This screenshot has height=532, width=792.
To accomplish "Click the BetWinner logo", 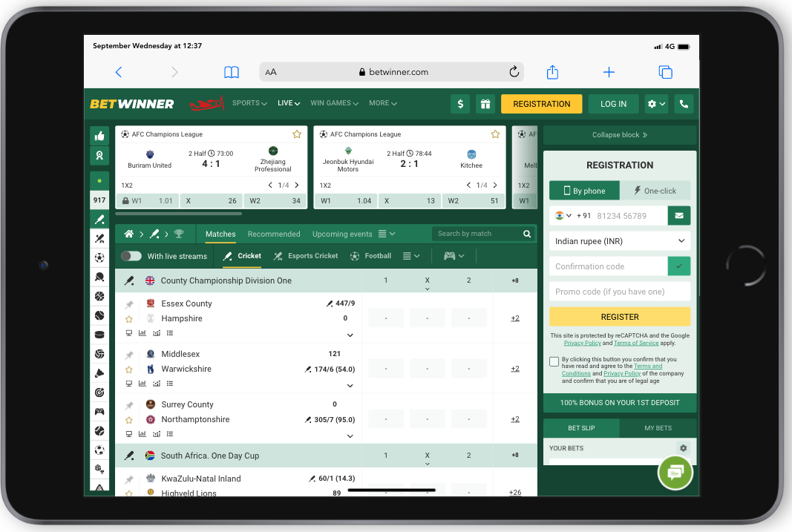I will point(132,104).
